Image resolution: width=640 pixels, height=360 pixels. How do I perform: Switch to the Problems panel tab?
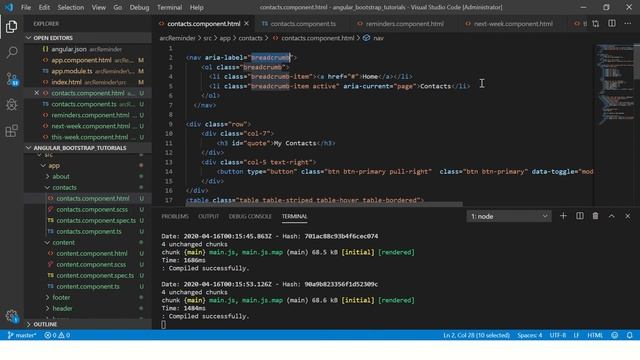click(175, 216)
